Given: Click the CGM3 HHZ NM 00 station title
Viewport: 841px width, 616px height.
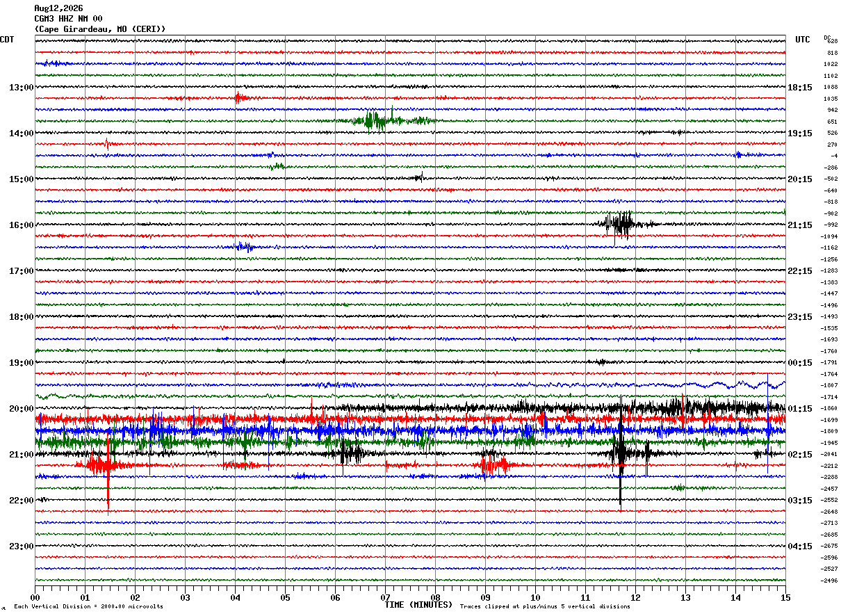Looking at the screenshot, I should [68, 19].
